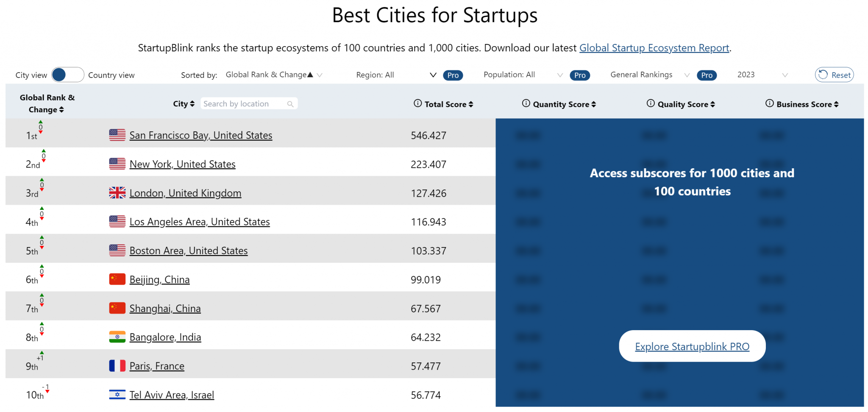Click the UK flag beside London
Viewport: 868px width, 412px height.
[117, 192]
